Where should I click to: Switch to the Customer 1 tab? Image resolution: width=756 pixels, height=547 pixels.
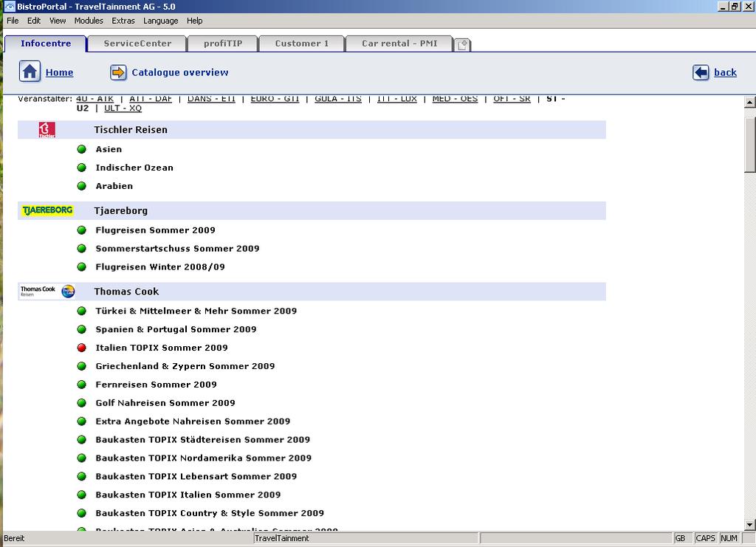302,44
